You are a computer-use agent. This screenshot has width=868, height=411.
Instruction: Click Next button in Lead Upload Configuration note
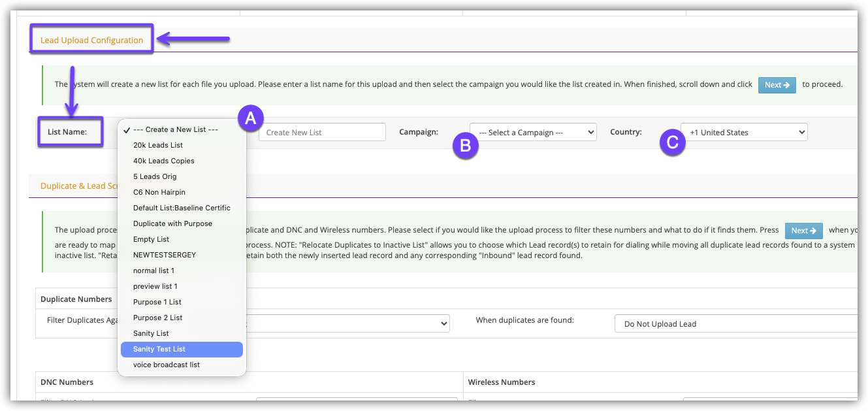(x=777, y=85)
